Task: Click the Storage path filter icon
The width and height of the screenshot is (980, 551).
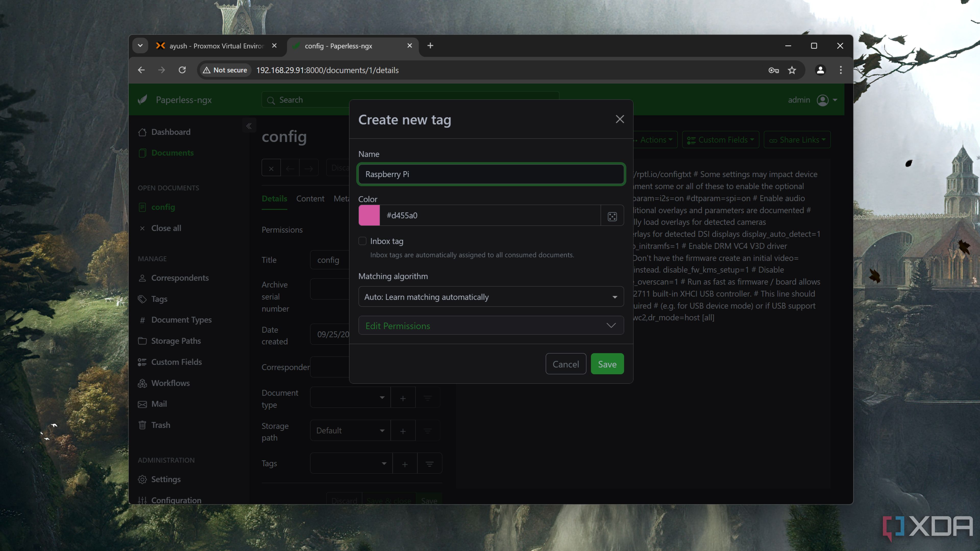Action: coord(428,431)
